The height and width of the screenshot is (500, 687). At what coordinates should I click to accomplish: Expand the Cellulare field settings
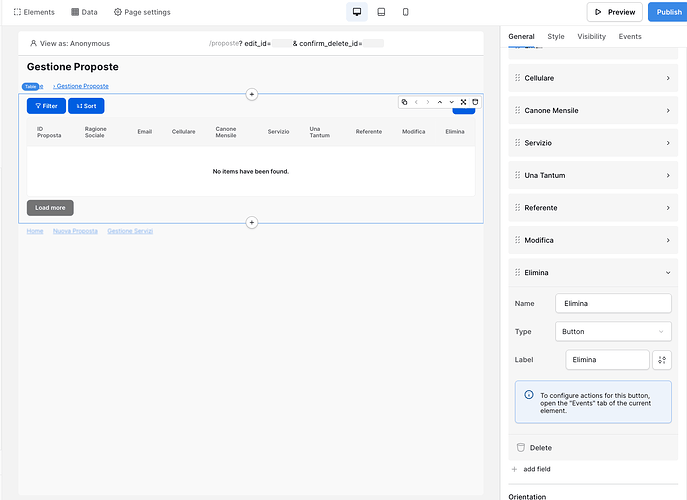(x=593, y=78)
